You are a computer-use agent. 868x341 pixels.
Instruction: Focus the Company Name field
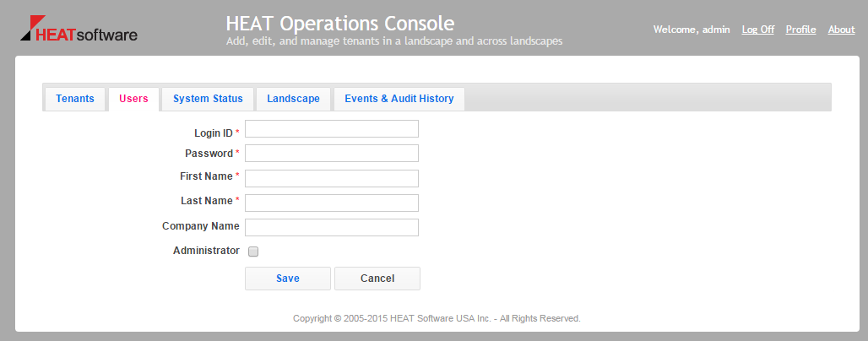tap(332, 228)
